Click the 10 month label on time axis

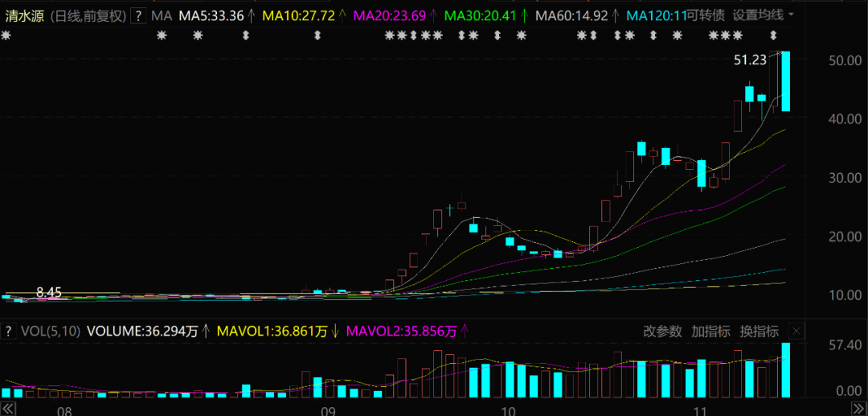pyautogui.click(x=508, y=410)
